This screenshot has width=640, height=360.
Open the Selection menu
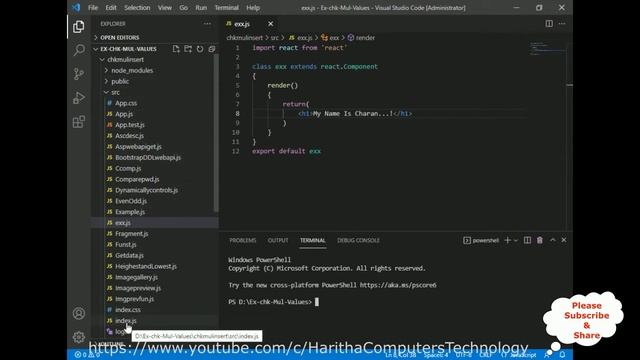[x=137, y=8]
